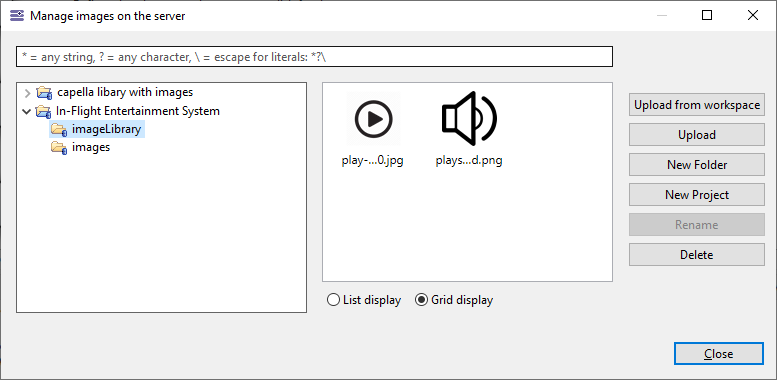
Task: Select the speaker sound png thumbnail
Action: click(469, 119)
